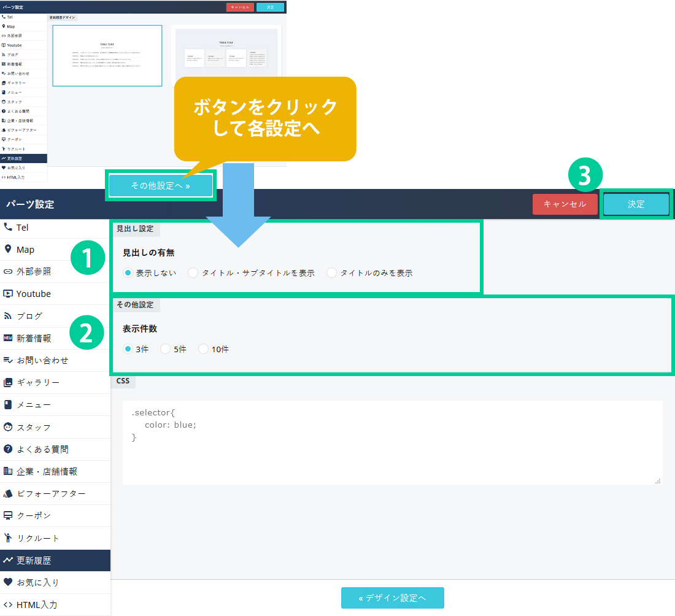The width and height of the screenshot is (675, 616).
Task: Click the よくある質問 question mark icon
Action: pos(8,449)
